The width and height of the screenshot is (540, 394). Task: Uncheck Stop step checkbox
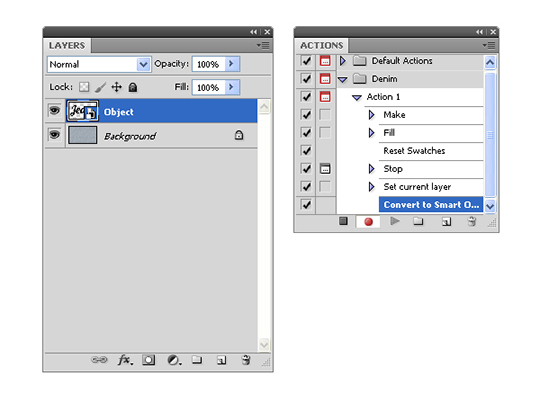point(306,169)
